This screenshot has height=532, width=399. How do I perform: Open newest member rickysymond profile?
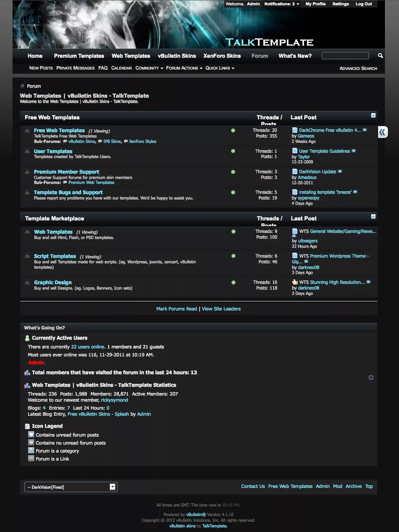point(114,400)
